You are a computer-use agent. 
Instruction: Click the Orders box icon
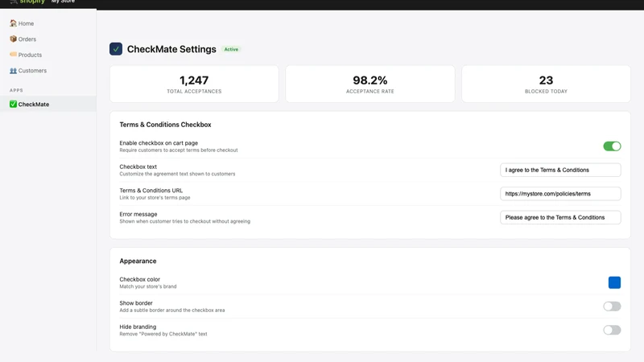(13, 39)
